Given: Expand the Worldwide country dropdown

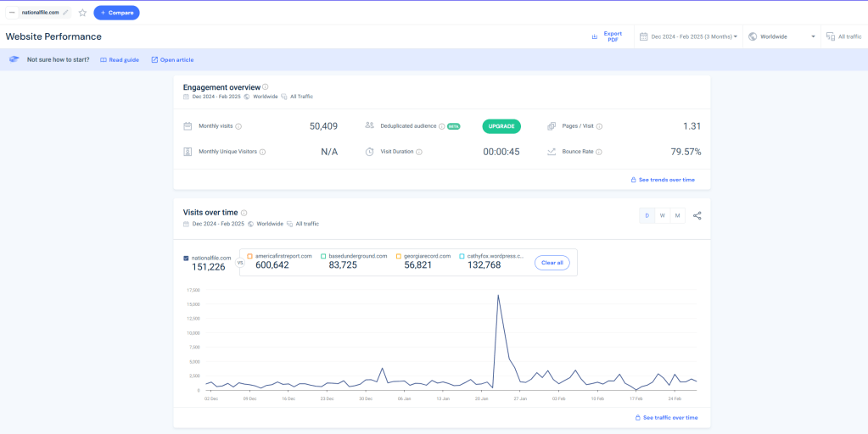Looking at the screenshot, I should click(x=781, y=36).
